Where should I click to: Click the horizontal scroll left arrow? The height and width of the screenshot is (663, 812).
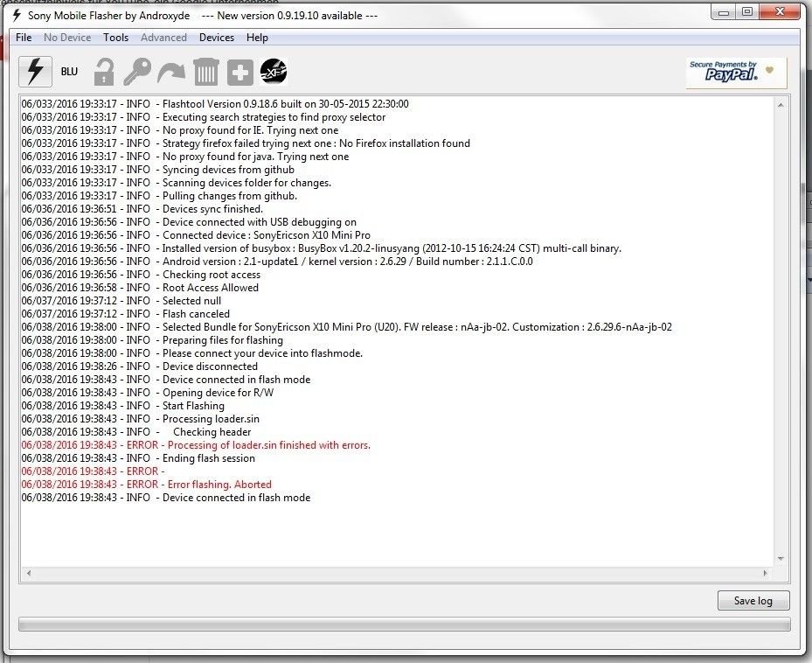(x=29, y=573)
